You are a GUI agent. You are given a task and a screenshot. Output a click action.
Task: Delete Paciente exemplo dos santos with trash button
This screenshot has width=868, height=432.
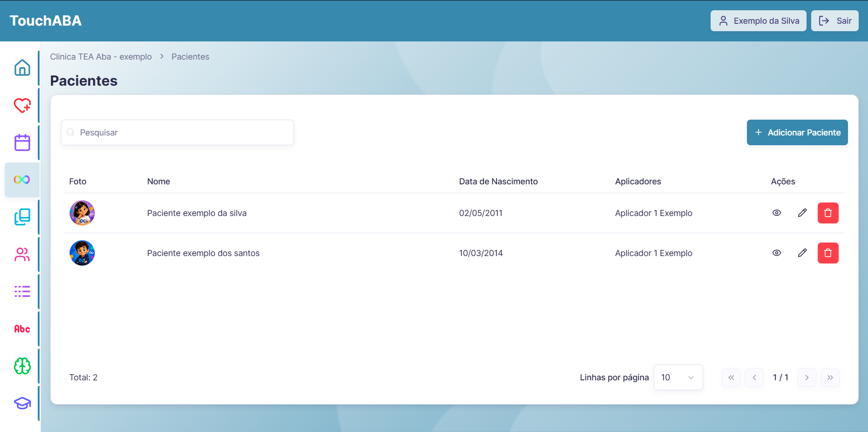pos(828,253)
